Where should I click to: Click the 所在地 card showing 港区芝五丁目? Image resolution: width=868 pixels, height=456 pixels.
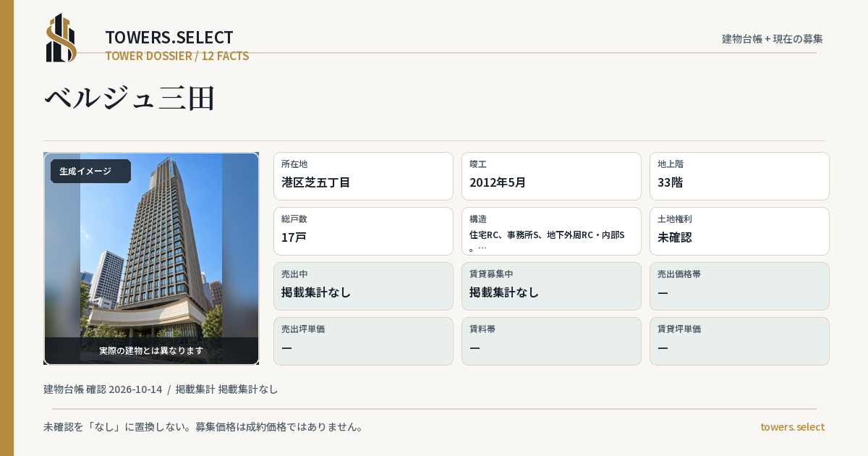363,176
